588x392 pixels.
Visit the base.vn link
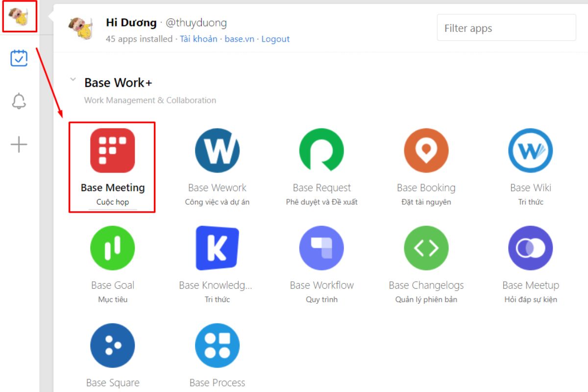(x=240, y=39)
